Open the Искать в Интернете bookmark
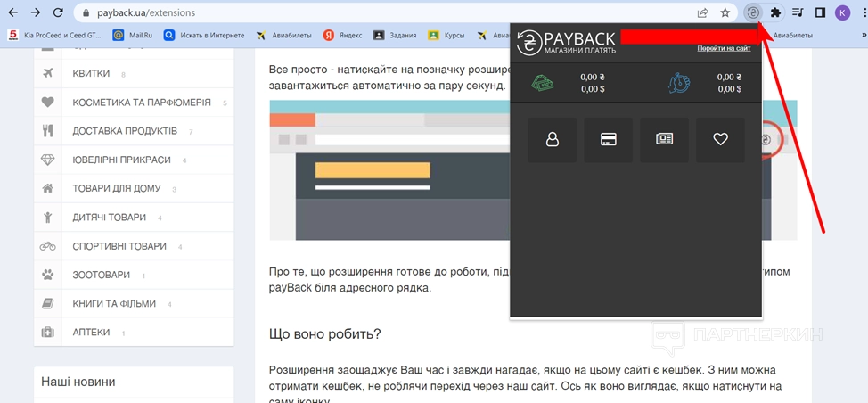The width and height of the screenshot is (868, 403). tap(204, 35)
